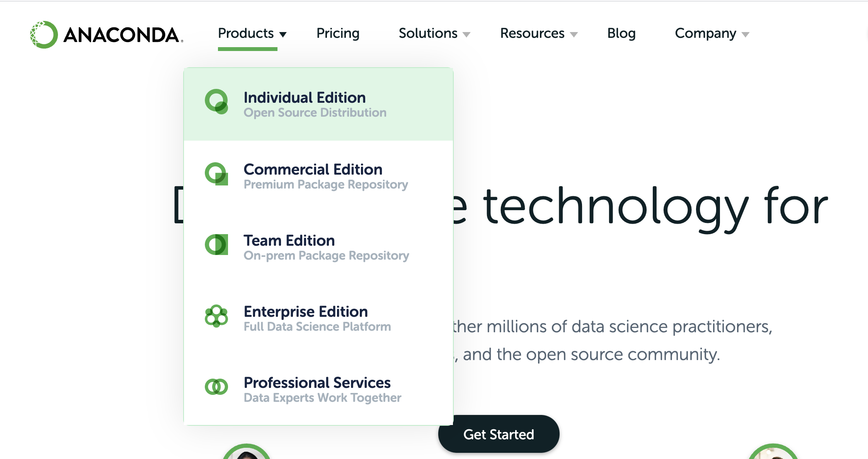Open the Company menu
The width and height of the screenshot is (868, 459).
[x=705, y=34]
